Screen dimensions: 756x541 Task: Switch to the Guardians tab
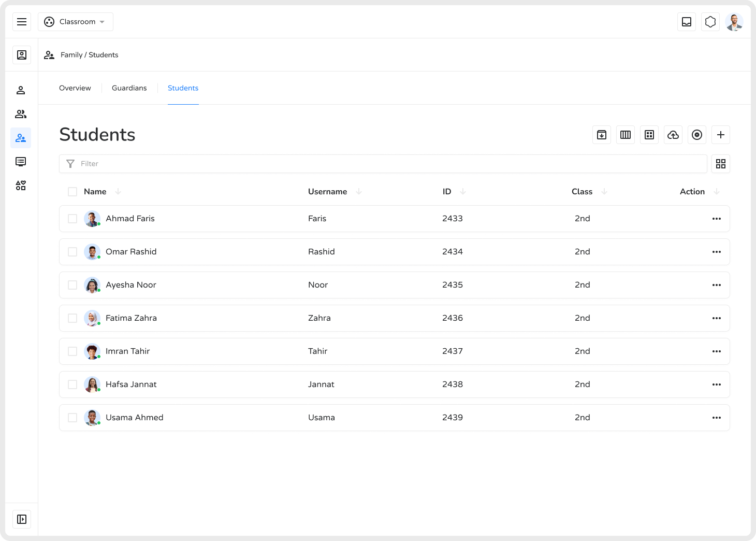[129, 88]
